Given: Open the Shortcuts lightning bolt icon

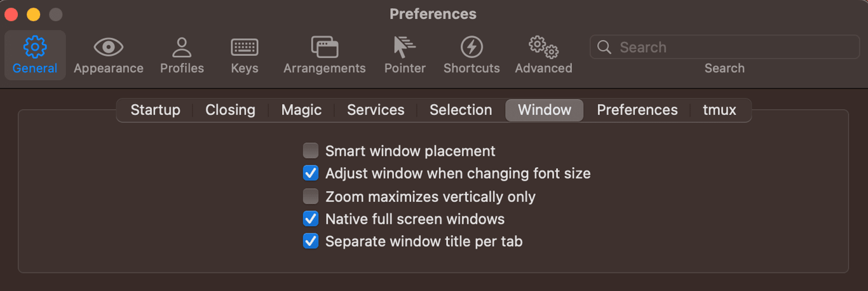Looking at the screenshot, I should tap(471, 47).
